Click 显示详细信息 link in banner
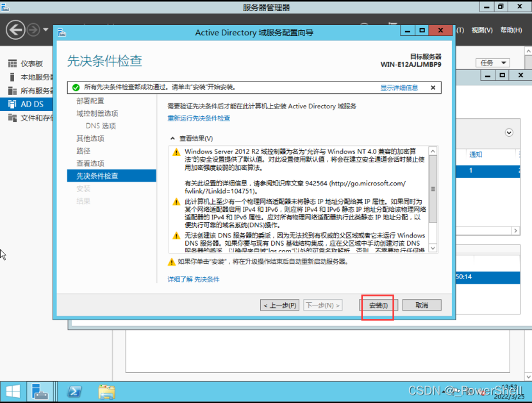Image resolution: width=532 pixels, height=403 pixels. (399, 88)
